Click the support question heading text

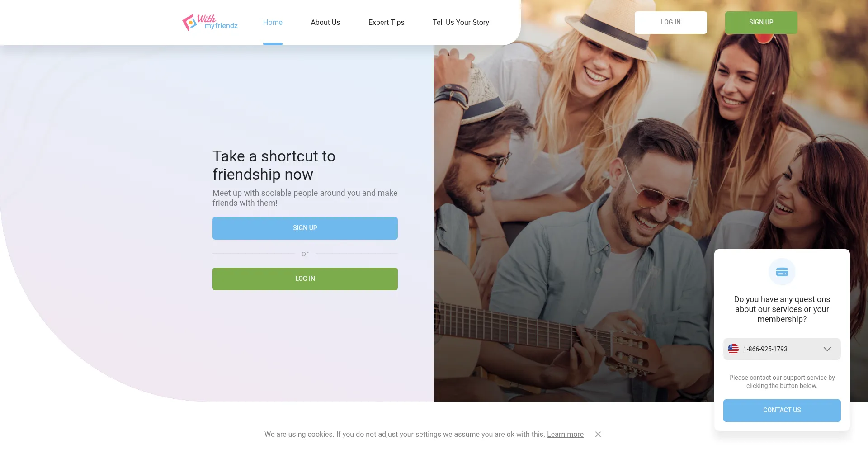[782, 309]
